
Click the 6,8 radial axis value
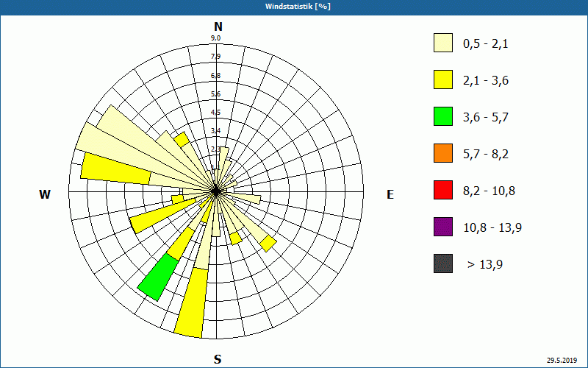215,76
